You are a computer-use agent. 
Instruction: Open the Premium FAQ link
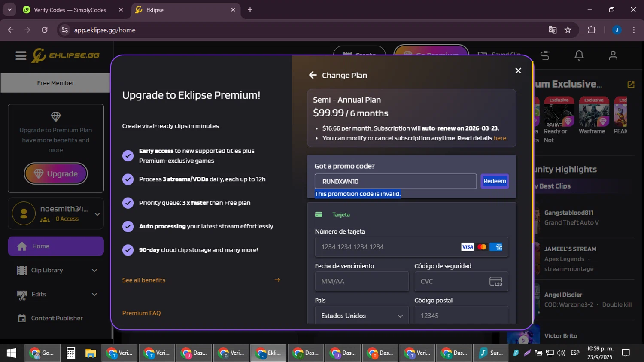click(141, 313)
